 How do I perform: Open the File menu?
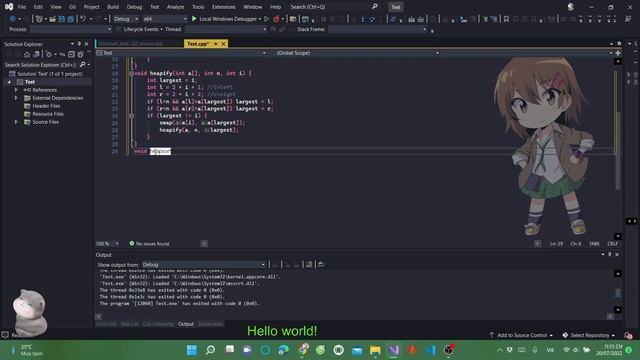22,7
